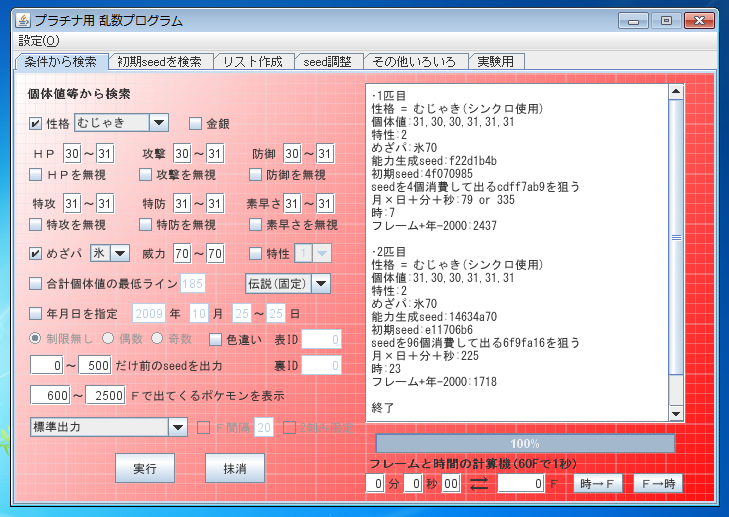The height and width of the screenshot is (517, 729).
Task: Switch to the リスト作成 tab
Action: (x=253, y=61)
